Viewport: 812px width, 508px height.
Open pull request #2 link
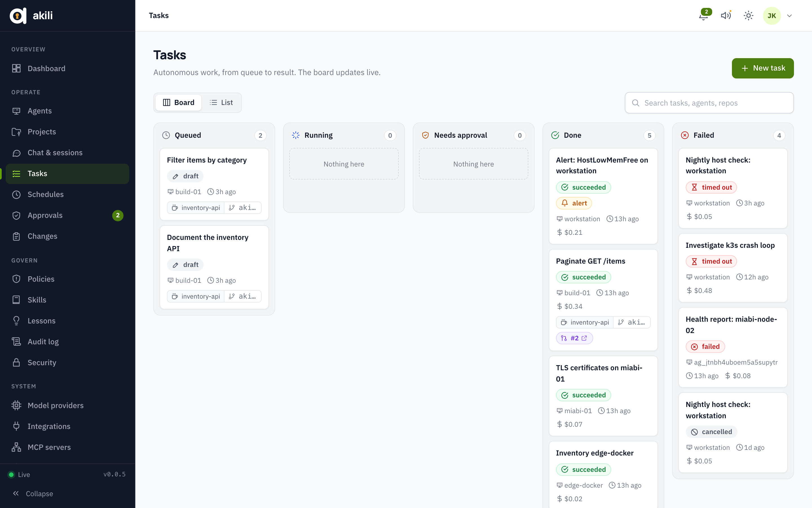tap(574, 338)
